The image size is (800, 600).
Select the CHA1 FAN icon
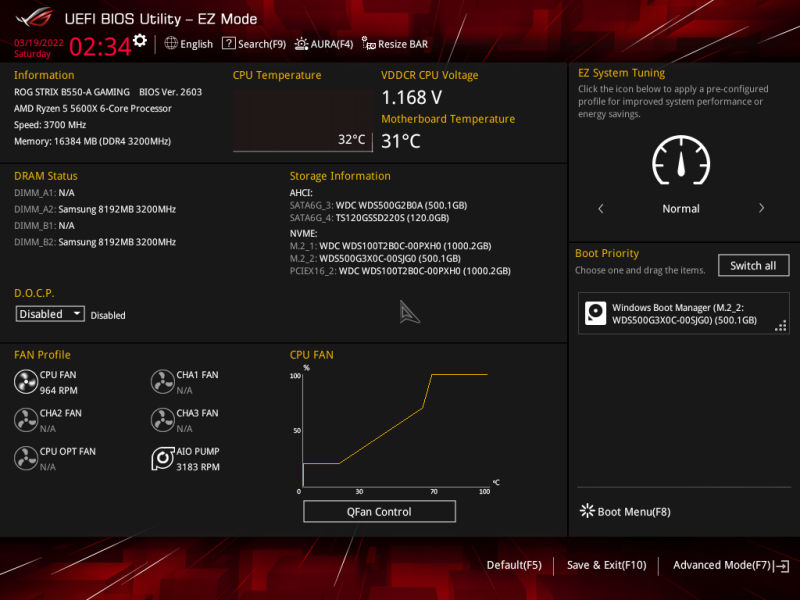[x=163, y=381]
